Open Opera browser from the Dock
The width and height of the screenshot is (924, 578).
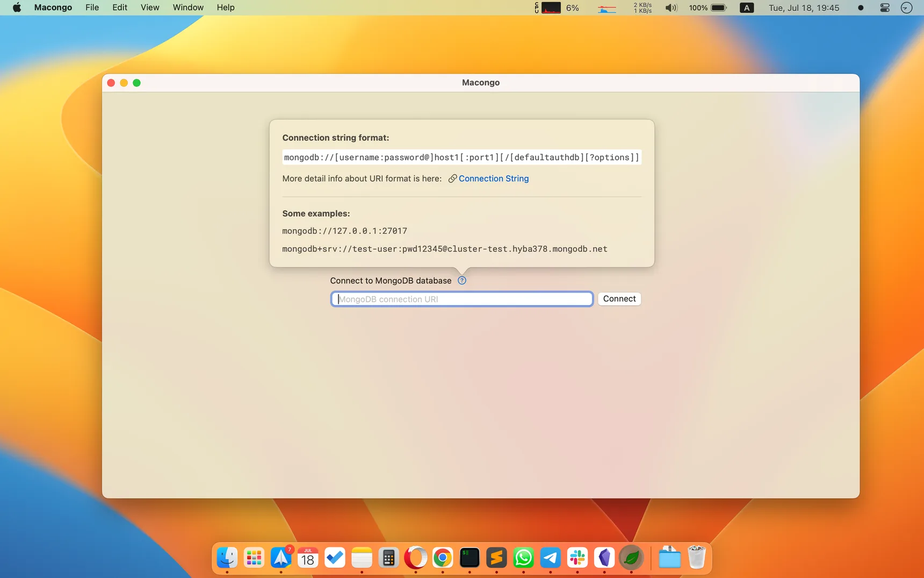coord(415,558)
